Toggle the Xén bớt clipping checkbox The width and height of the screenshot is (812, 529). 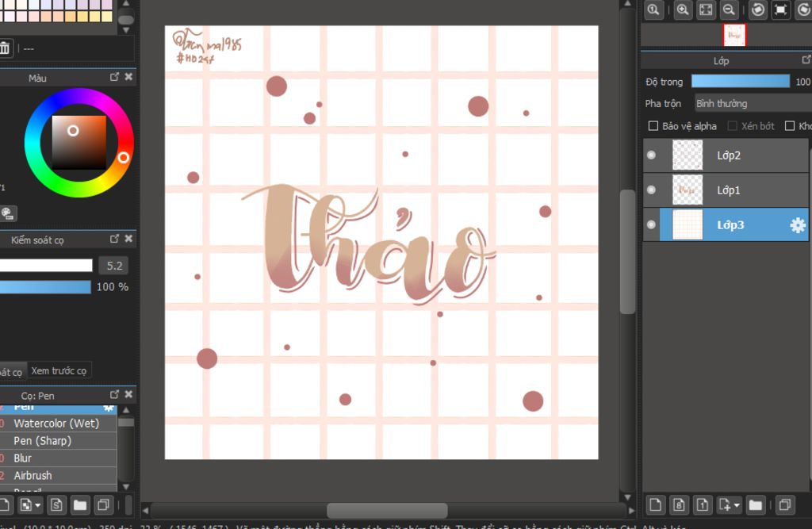pyautogui.click(x=732, y=126)
